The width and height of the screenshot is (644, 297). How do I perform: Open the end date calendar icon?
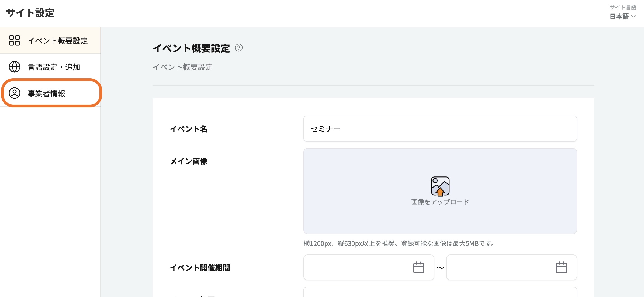[x=561, y=267]
